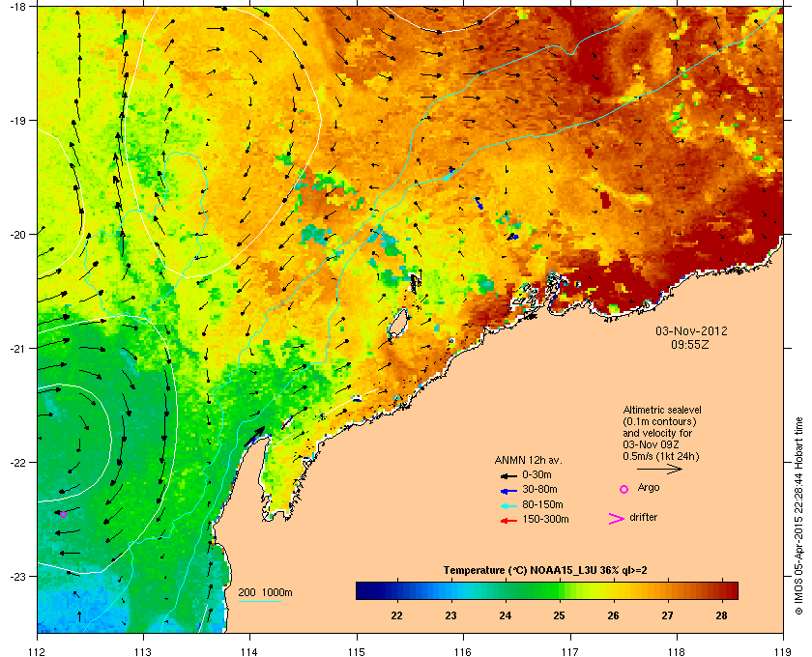Click the 150-300m depth label
The height and width of the screenshot is (657, 812).
point(545,519)
